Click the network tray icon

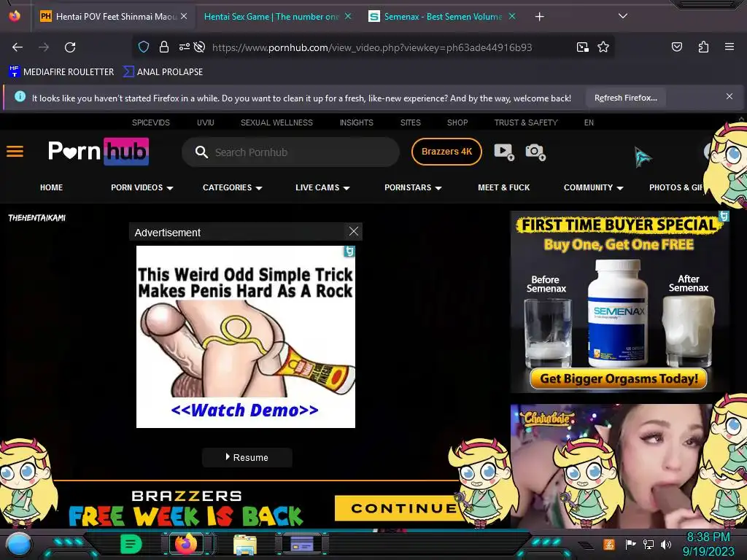(649, 544)
